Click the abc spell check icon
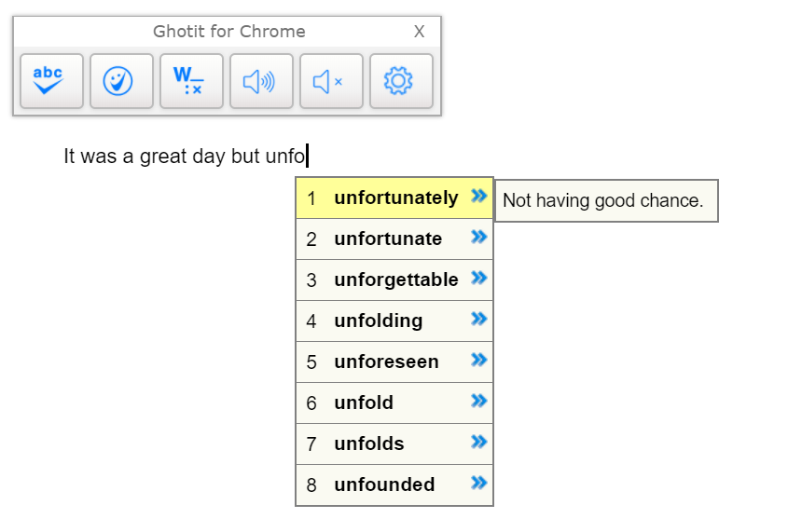The image size is (788, 532). 51,82
